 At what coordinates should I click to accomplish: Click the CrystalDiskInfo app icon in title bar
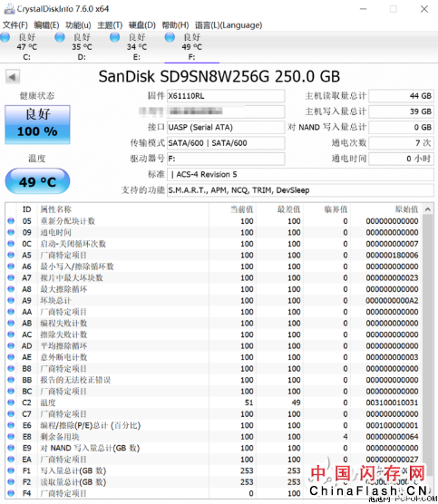(9, 9)
